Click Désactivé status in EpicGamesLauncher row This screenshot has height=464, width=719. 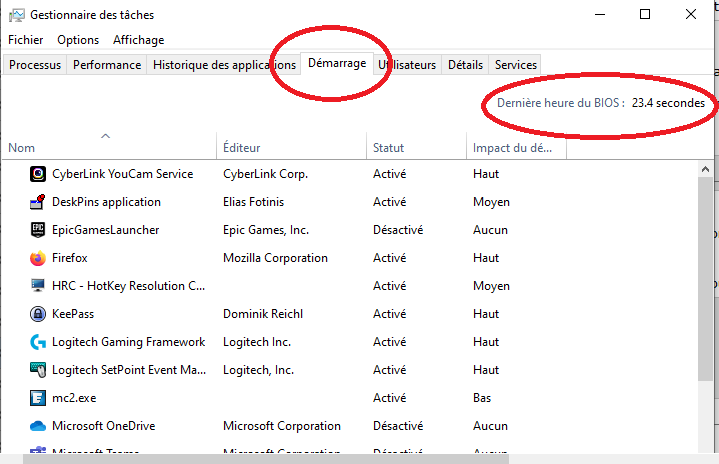(x=398, y=230)
